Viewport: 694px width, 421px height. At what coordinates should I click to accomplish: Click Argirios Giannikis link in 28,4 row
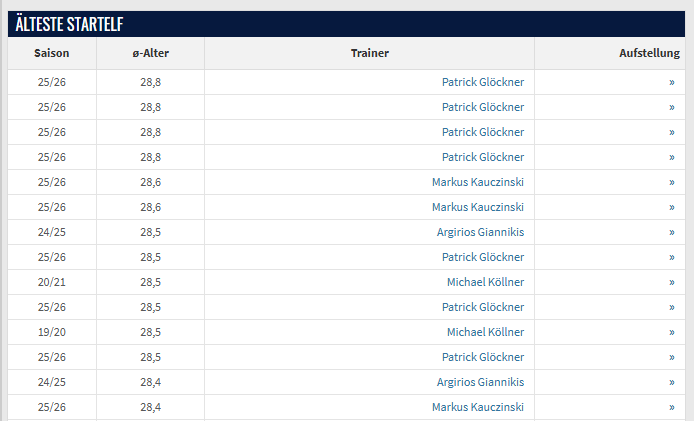click(x=479, y=382)
